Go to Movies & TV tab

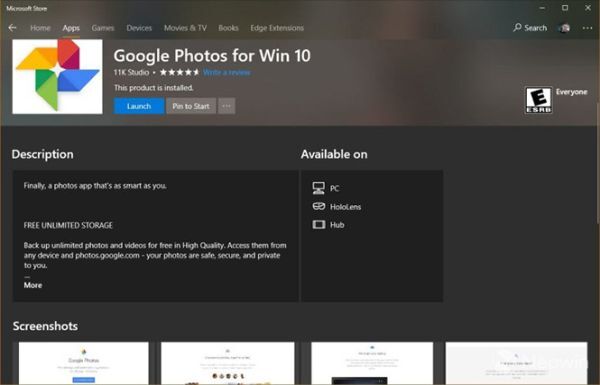pos(185,28)
